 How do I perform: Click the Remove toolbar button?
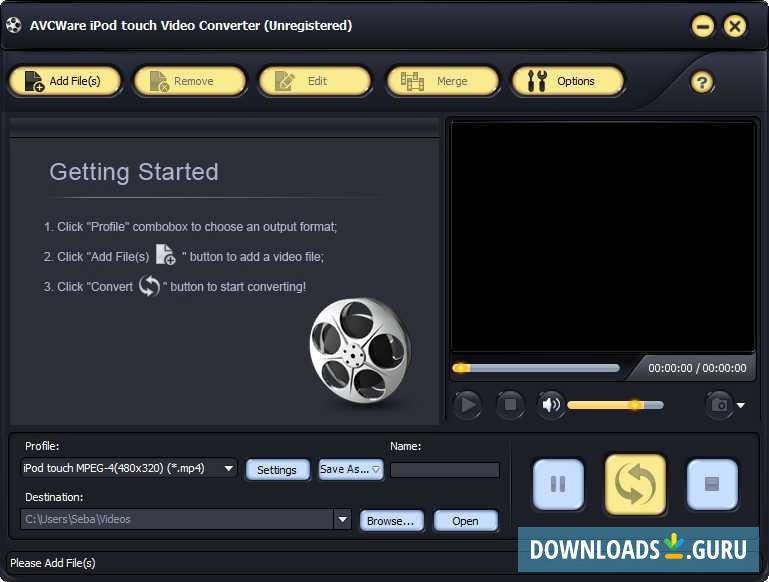click(x=190, y=81)
